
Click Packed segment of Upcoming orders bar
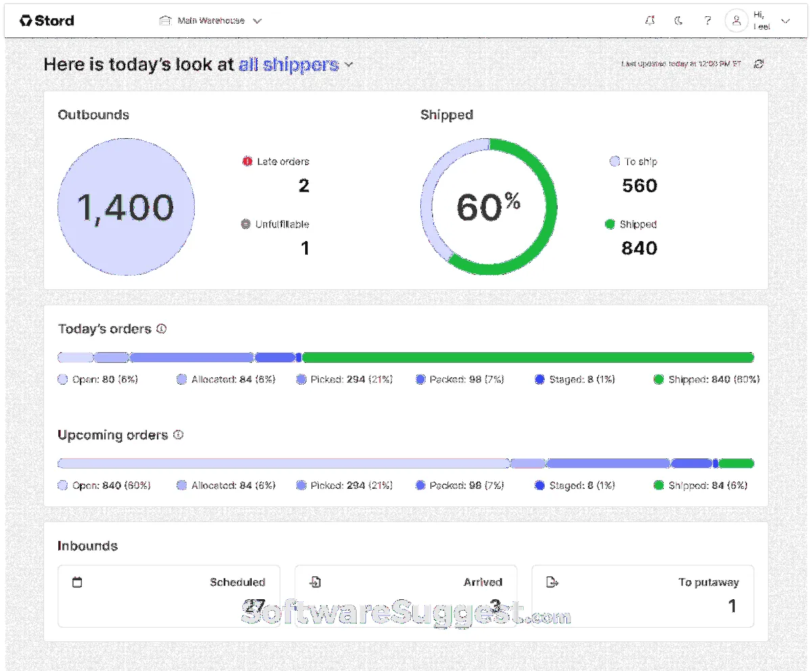(x=691, y=464)
